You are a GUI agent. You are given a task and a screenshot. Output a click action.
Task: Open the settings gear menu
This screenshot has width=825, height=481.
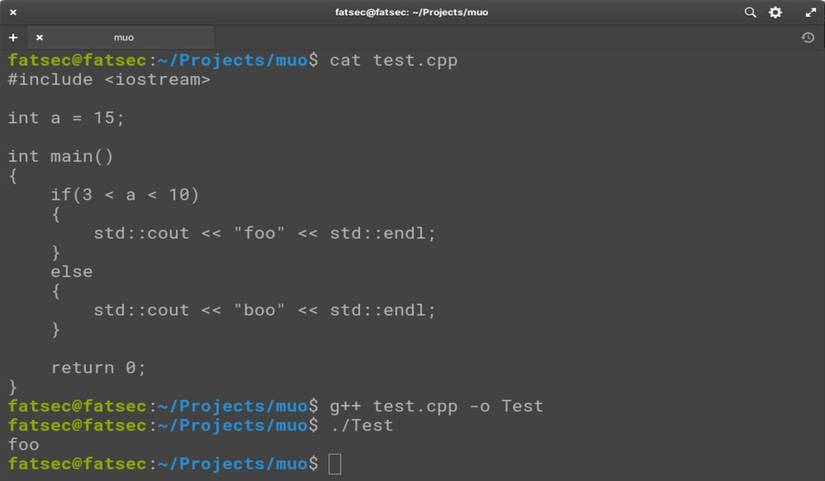pos(775,12)
